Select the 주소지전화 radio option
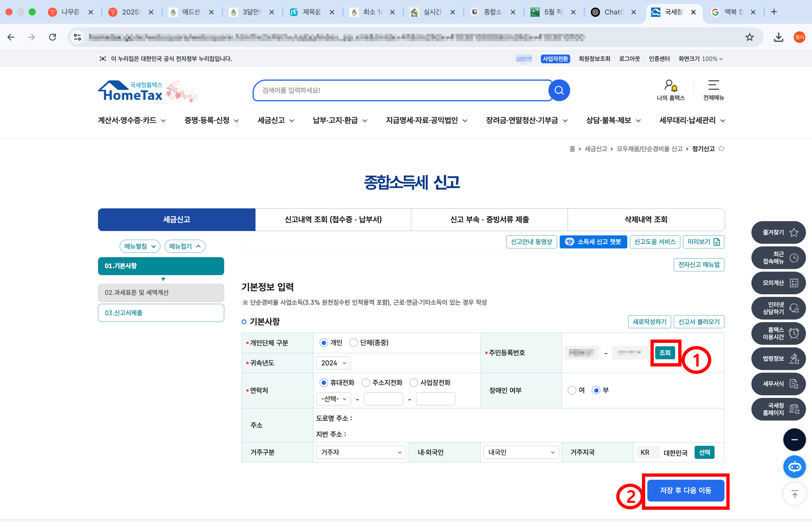Screen dimensions: 812x522 (366, 383)
